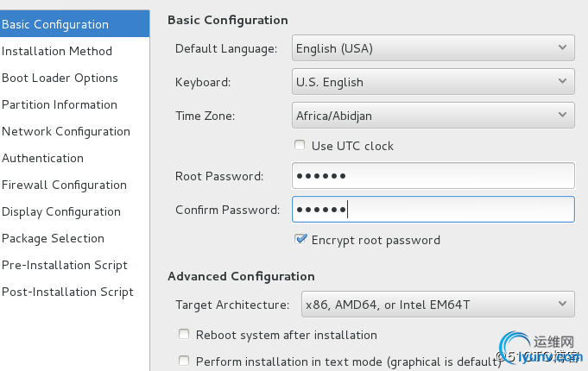Viewport: 588px width, 371px height.
Task: Go to Boot Loader Options
Action: tap(74, 78)
